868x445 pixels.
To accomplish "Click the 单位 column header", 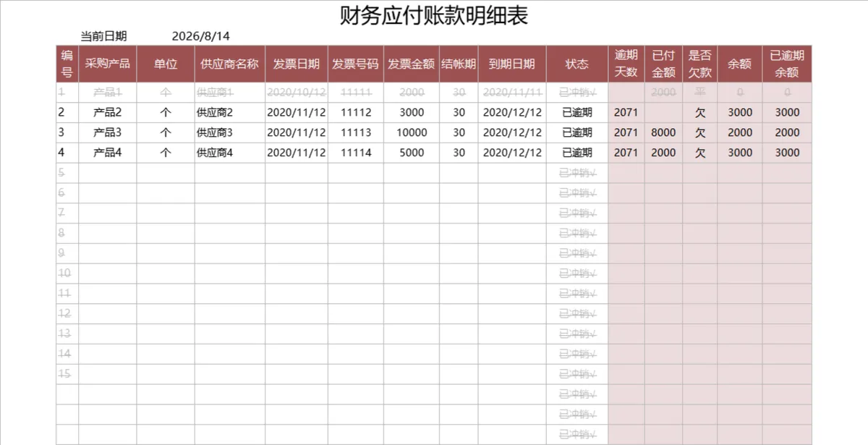I will click(x=166, y=64).
